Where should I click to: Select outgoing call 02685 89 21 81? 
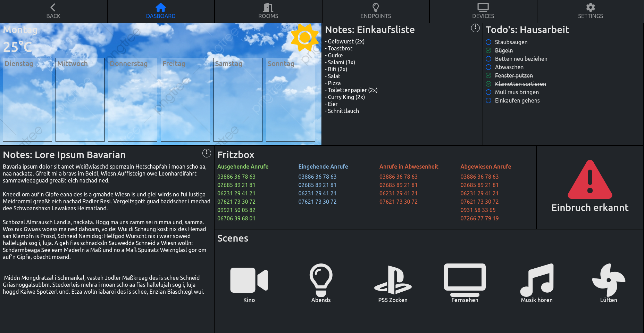pyautogui.click(x=236, y=185)
